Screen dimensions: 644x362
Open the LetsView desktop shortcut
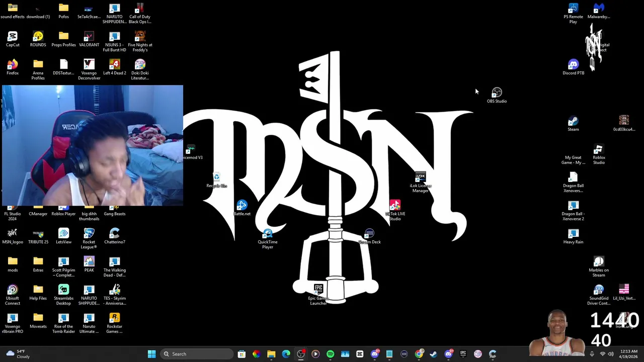pos(63,236)
